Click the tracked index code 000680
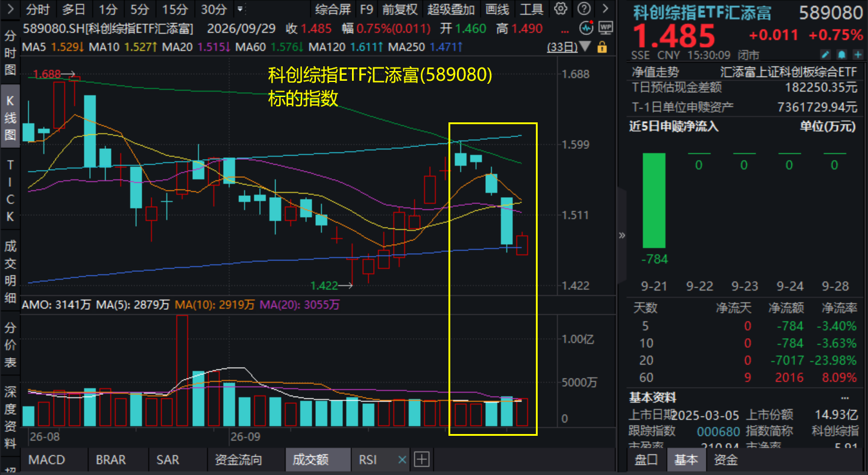The width and height of the screenshot is (868, 475). pyautogui.click(x=718, y=431)
